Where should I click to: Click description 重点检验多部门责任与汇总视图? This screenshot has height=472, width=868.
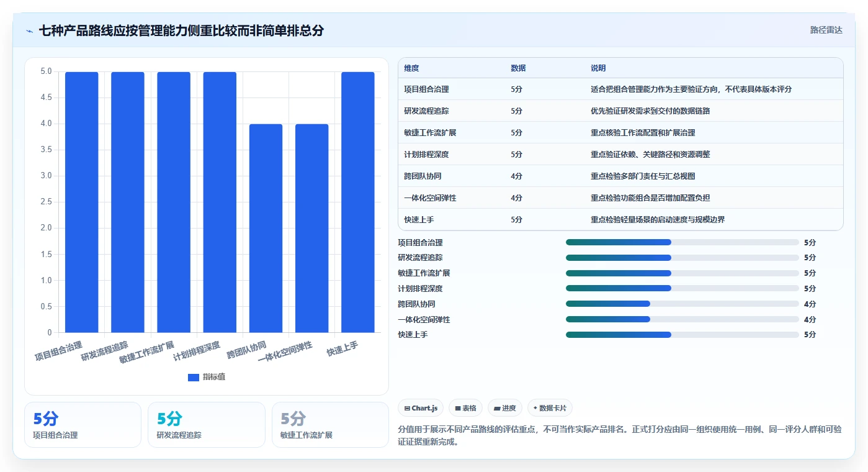click(x=643, y=176)
